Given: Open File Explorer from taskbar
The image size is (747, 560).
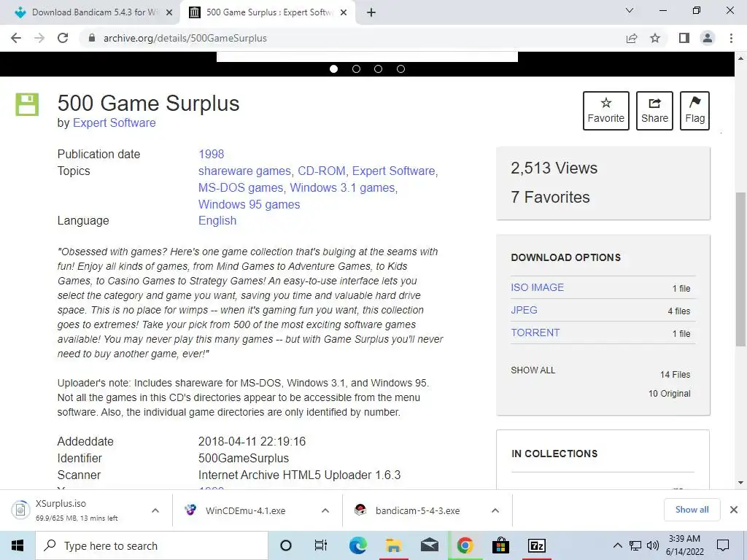Looking at the screenshot, I should (x=393, y=545).
